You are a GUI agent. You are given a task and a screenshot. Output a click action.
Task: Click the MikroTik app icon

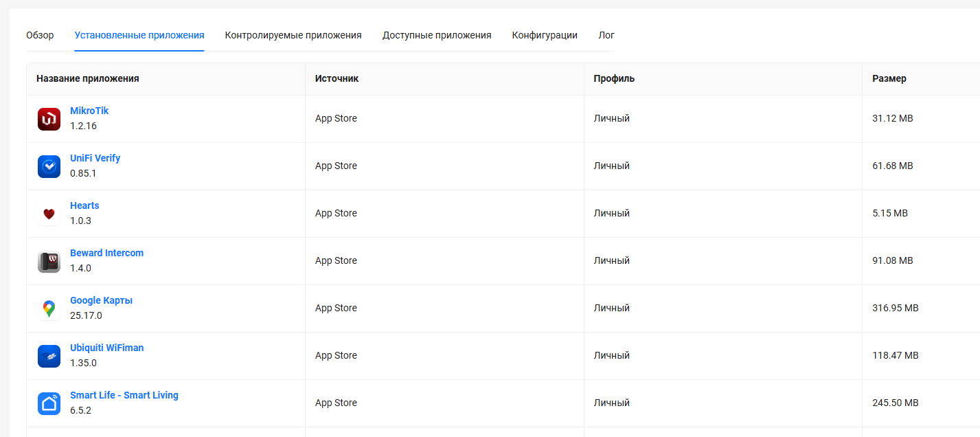49,119
